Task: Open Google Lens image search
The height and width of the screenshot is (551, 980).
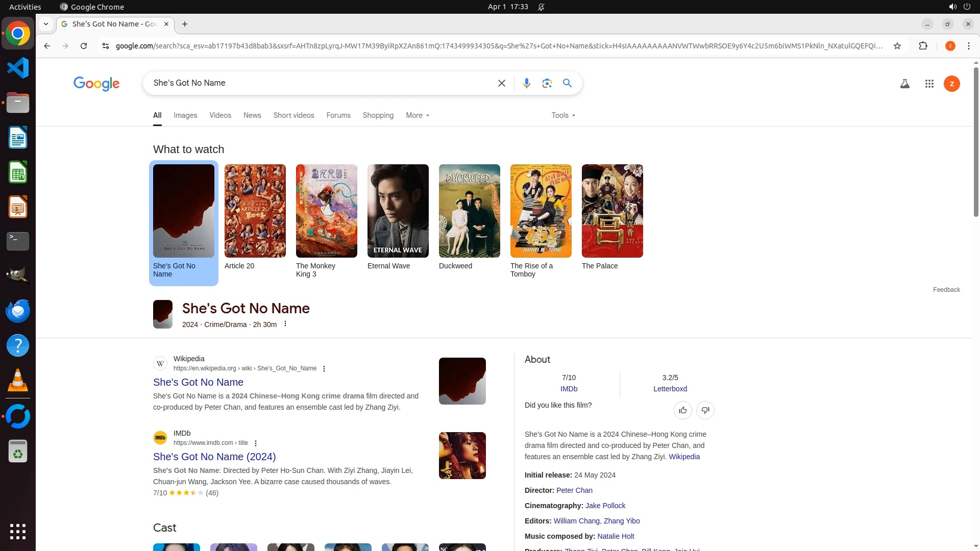Action: pos(547,83)
